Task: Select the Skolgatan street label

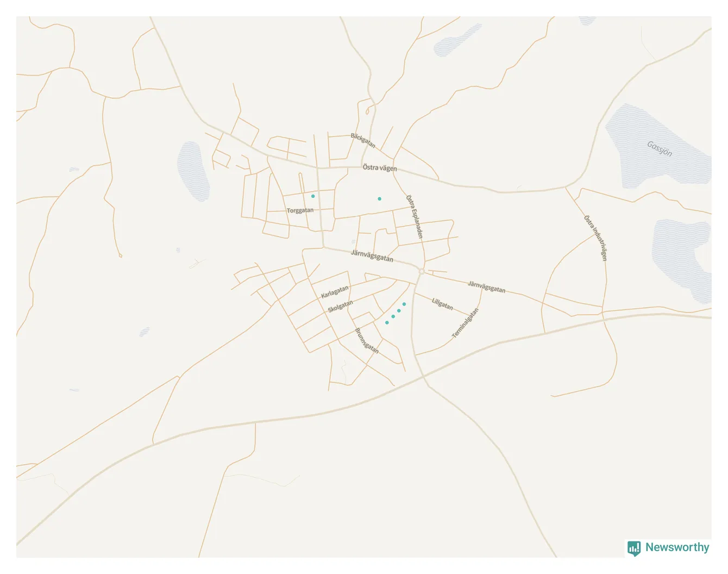Action: pyautogui.click(x=340, y=307)
